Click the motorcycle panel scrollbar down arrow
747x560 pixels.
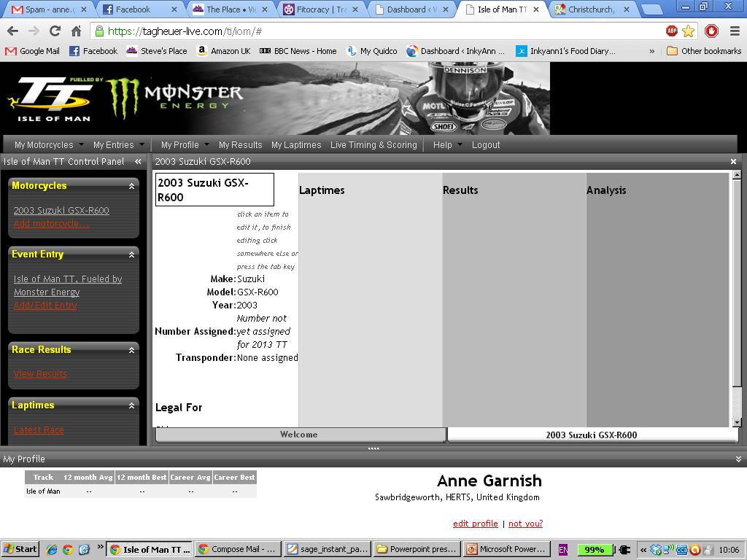click(x=737, y=422)
